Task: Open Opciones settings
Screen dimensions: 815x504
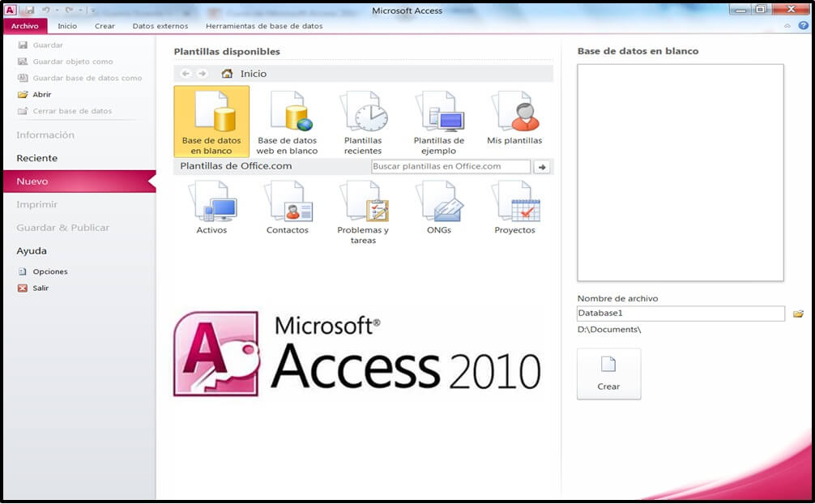Action: pos(43,271)
